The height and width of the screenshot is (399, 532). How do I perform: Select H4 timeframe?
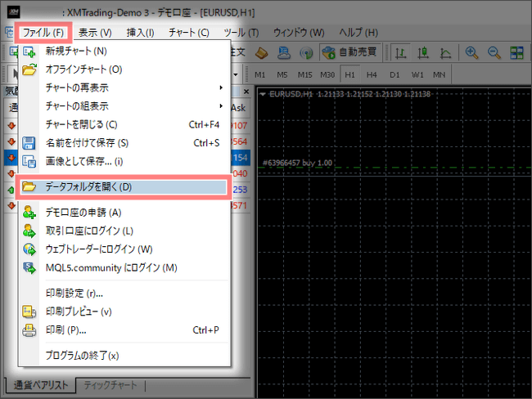(372, 75)
